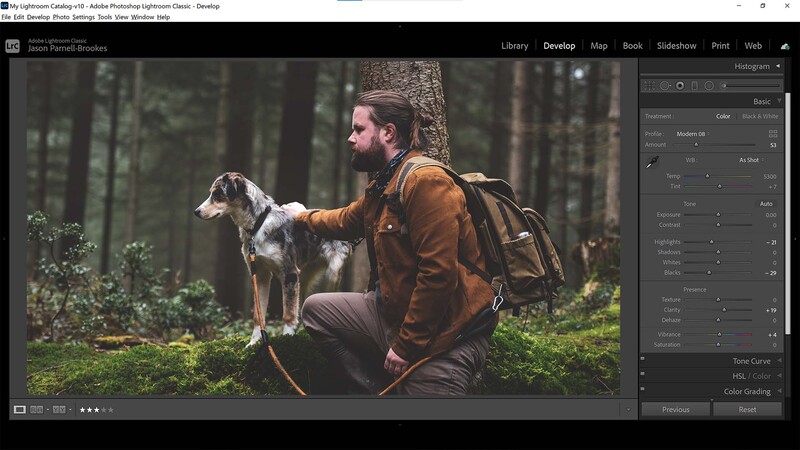Open the WB As Shot dropdown
This screenshot has height=450, width=800.
coord(749,160)
